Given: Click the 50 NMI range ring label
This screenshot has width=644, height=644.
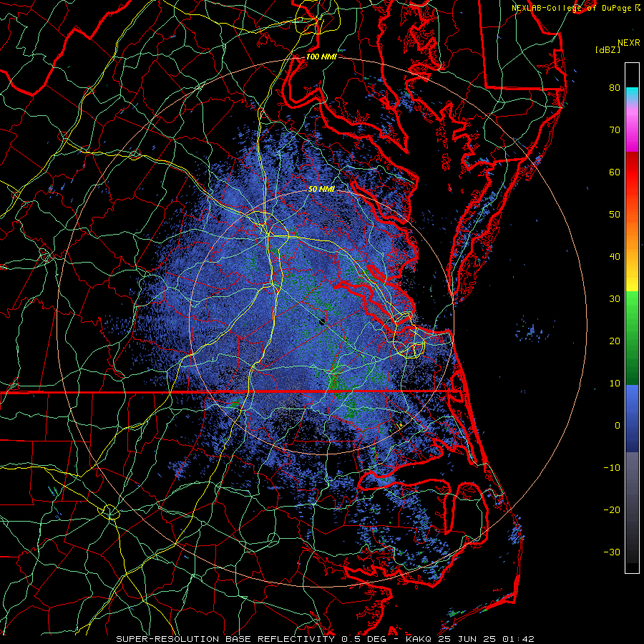Looking at the screenshot, I should coord(321,189).
